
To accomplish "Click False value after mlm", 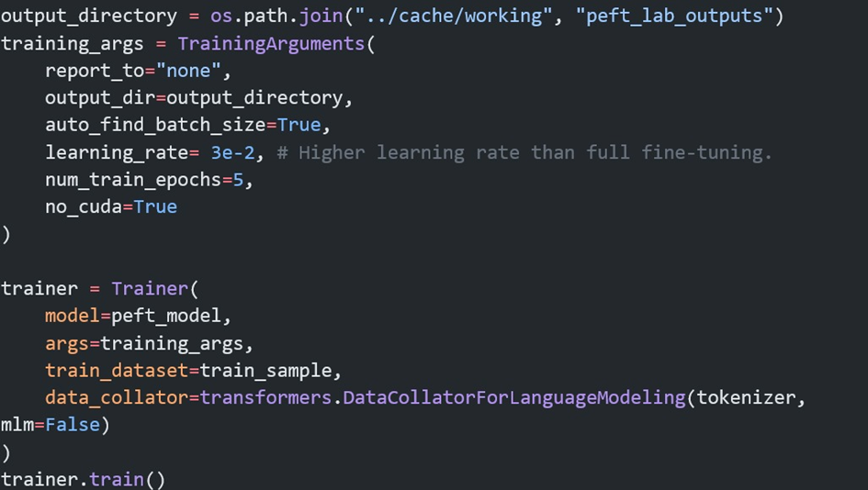I will (x=73, y=425).
